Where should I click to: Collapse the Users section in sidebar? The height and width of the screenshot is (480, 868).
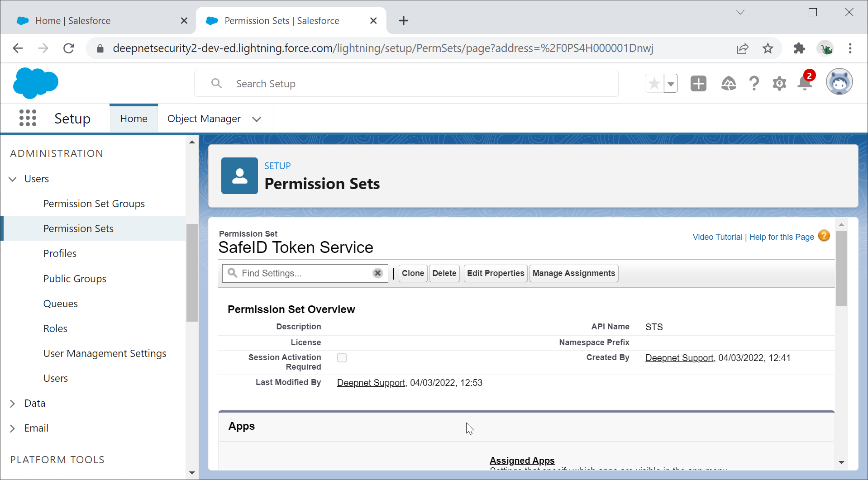tap(13, 179)
